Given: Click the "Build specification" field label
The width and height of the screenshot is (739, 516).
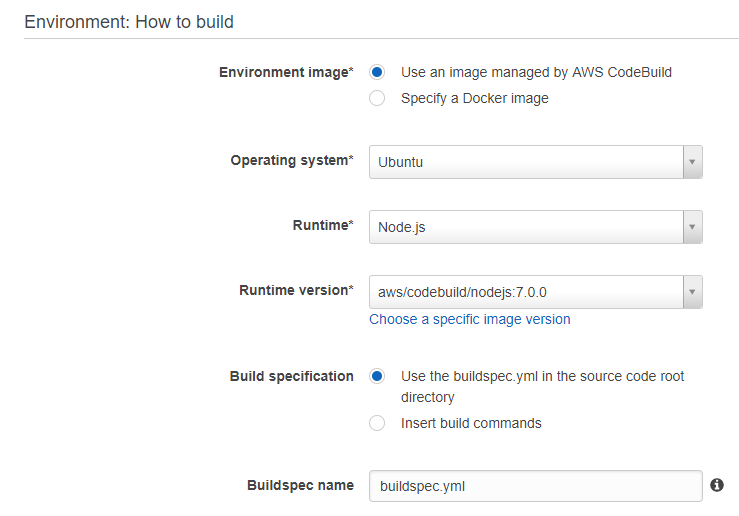Looking at the screenshot, I should click(x=291, y=376).
